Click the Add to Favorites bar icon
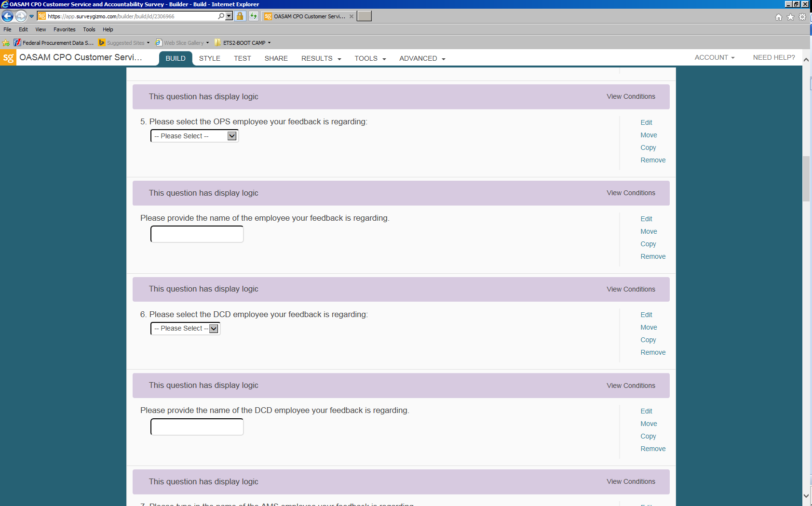The height and width of the screenshot is (506, 812). [x=6, y=43]
